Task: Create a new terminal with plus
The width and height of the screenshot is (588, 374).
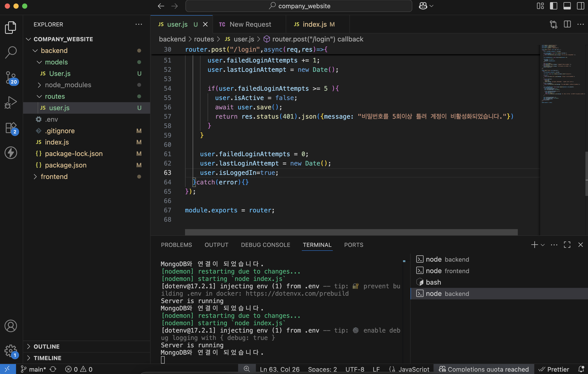Action: pyautogui.click(x=534, y=245)
